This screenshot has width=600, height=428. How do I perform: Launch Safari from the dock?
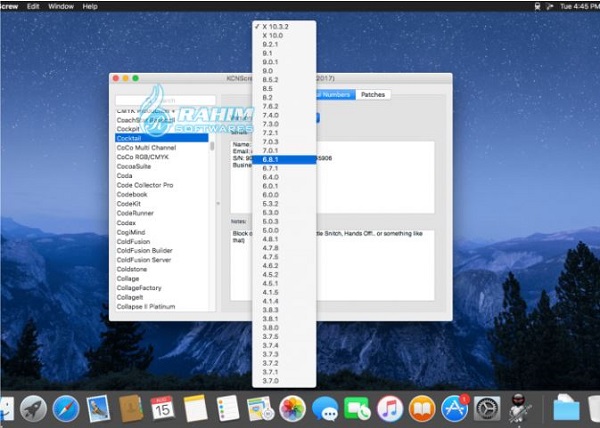click(66, 408)
